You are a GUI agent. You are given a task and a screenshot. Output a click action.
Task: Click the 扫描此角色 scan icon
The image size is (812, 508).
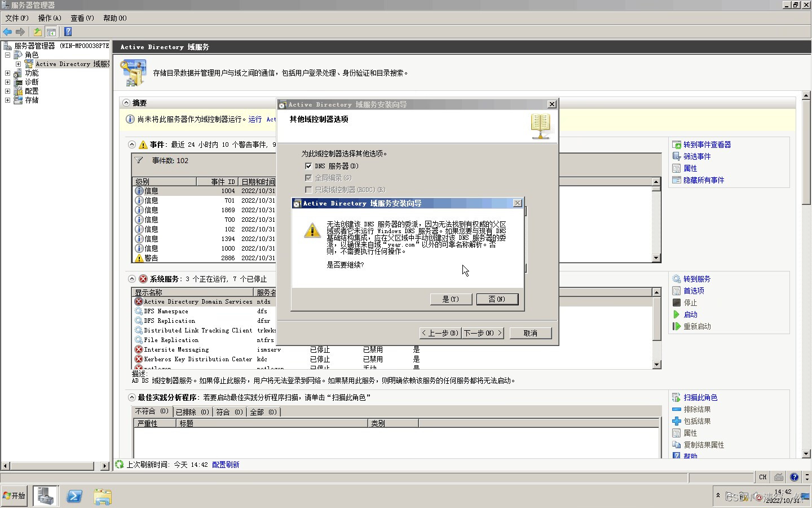coord(677,397)
